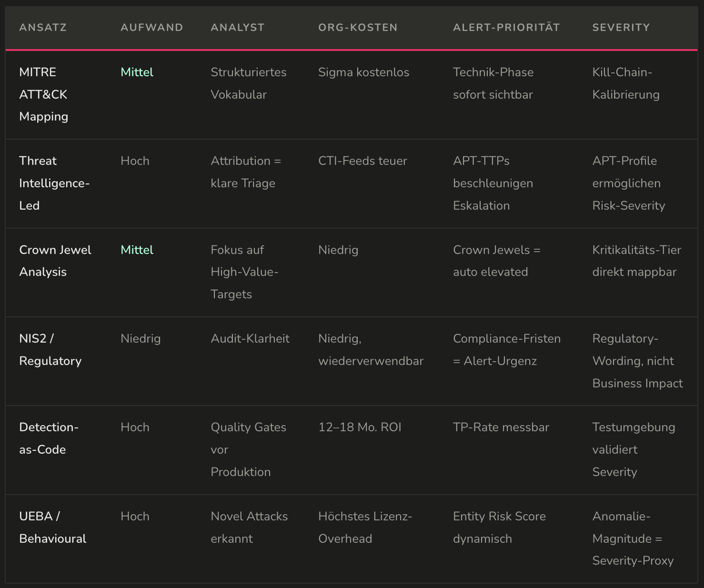This screenshot has width=704, height=588.
Task: Click the Threat Intelligence-Led row title
Action: 54,183
